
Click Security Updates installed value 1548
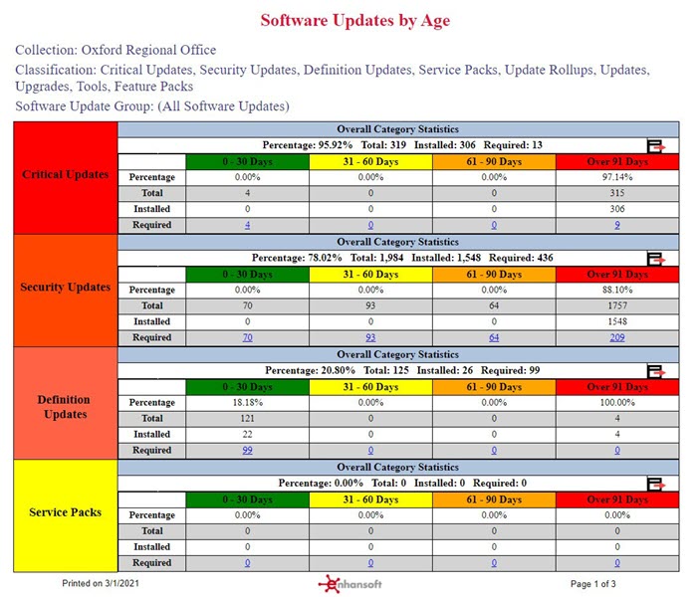click(x=617, y=321)
